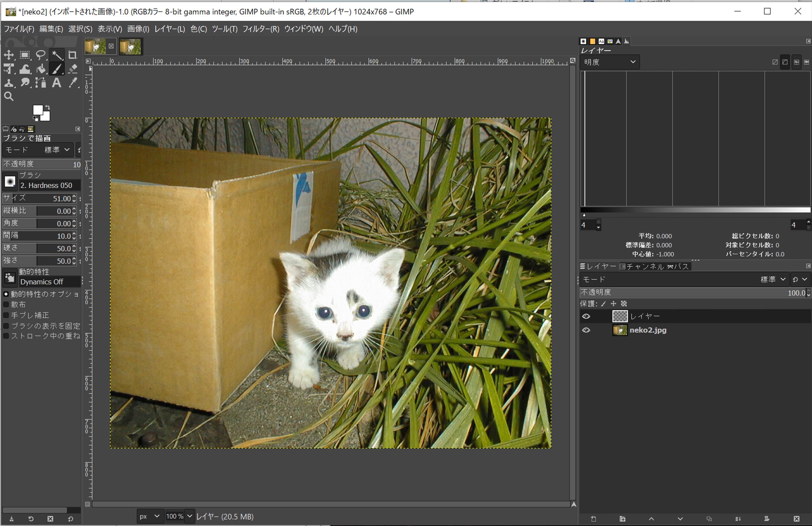Enable the 散布 checkbox
This screenshot has height=526, width=812.
click(6, 304)
